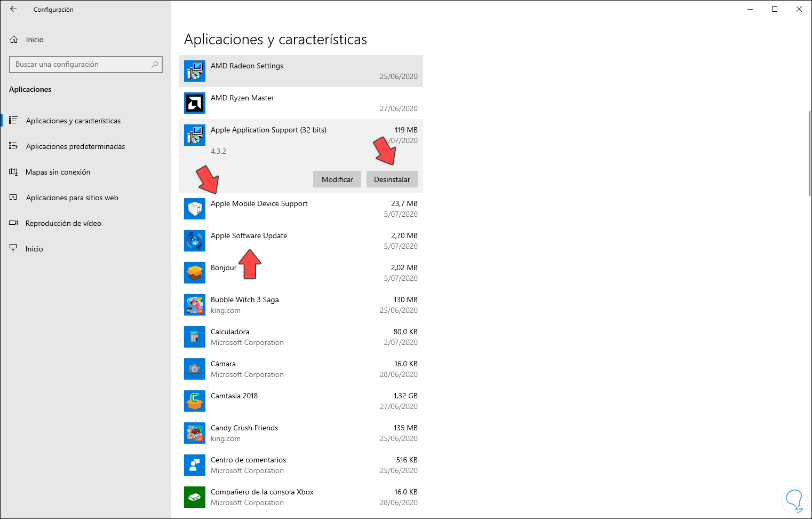Click the Candy Crush Friends icon
This screenshot has width=812, height=519.
[195, 433]
